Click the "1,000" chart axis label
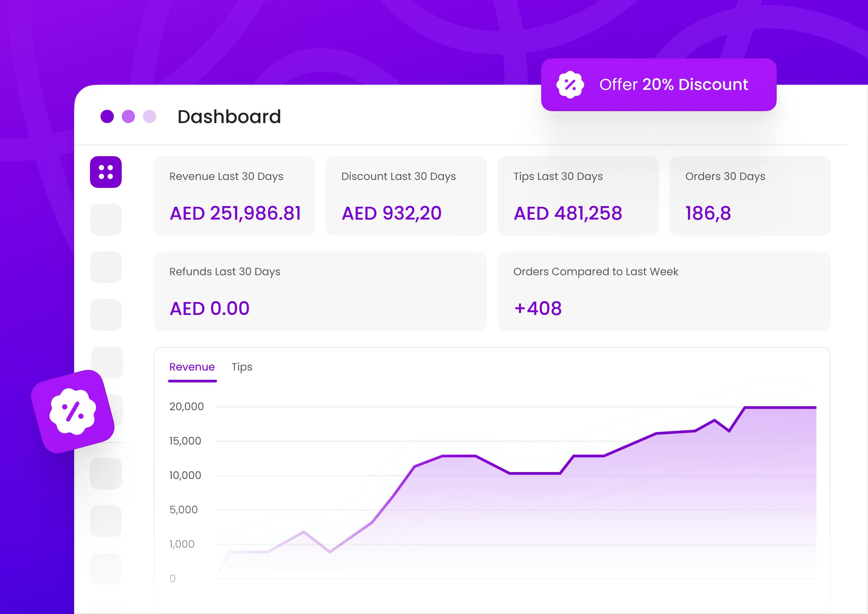Viewport: 868px width, 614px height. point(182,545)
